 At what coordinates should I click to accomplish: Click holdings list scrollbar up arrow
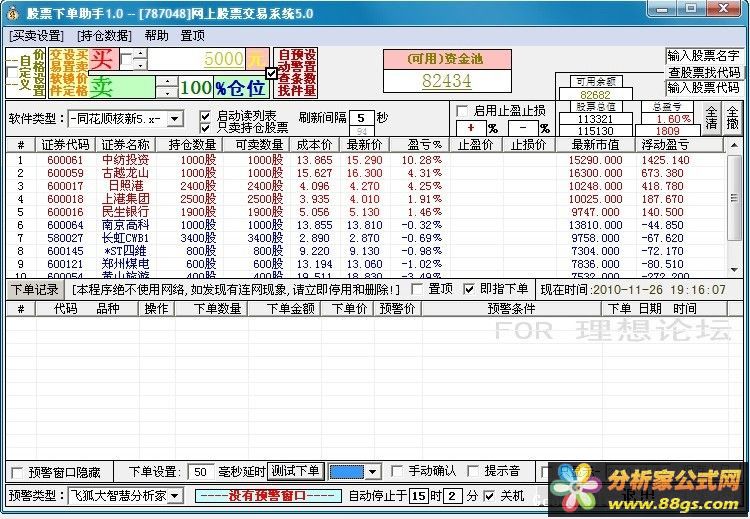[734, 144]
